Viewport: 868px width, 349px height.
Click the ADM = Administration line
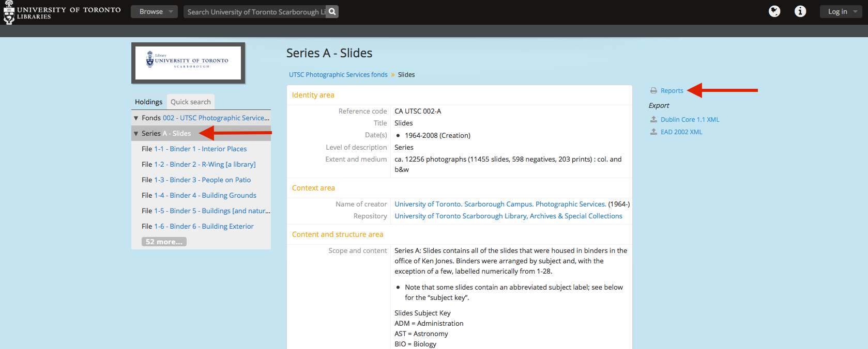pos(429,323)
